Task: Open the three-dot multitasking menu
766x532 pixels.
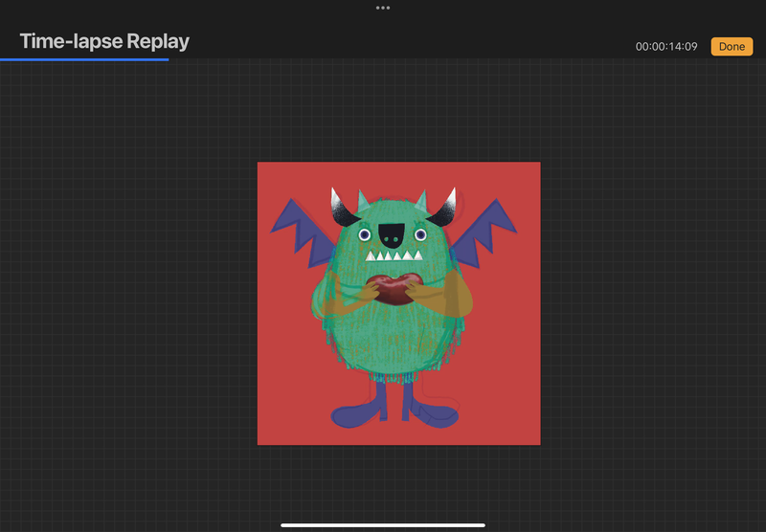Action: click(383, 8)
